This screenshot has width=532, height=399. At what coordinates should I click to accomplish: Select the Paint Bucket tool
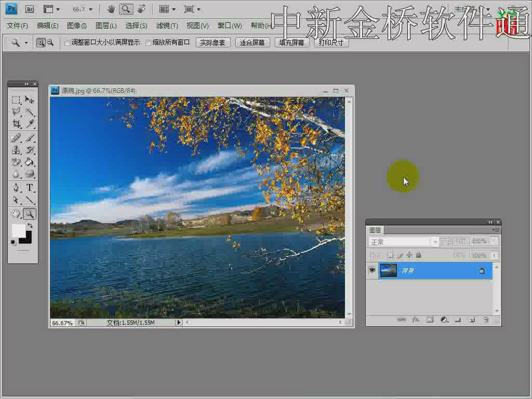(x=30, y=162)
